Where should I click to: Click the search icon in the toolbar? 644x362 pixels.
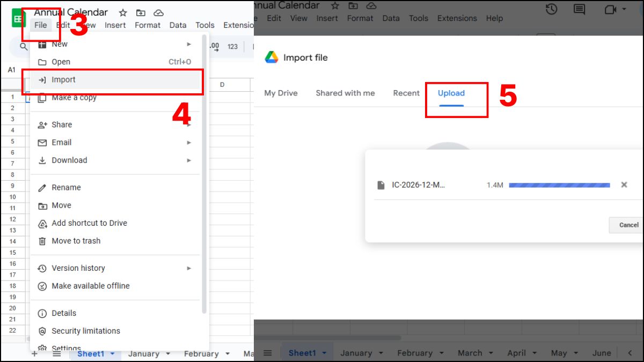click(24, 46)
